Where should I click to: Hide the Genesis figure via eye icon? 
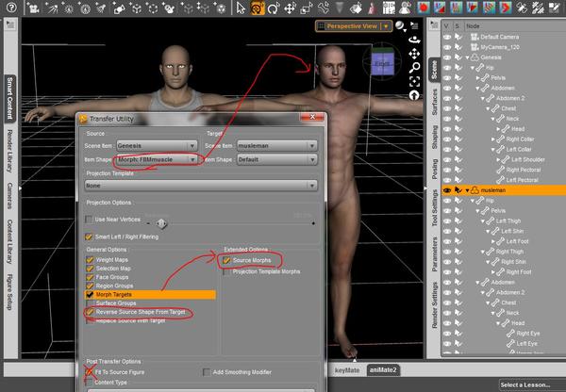click(447, 57)
